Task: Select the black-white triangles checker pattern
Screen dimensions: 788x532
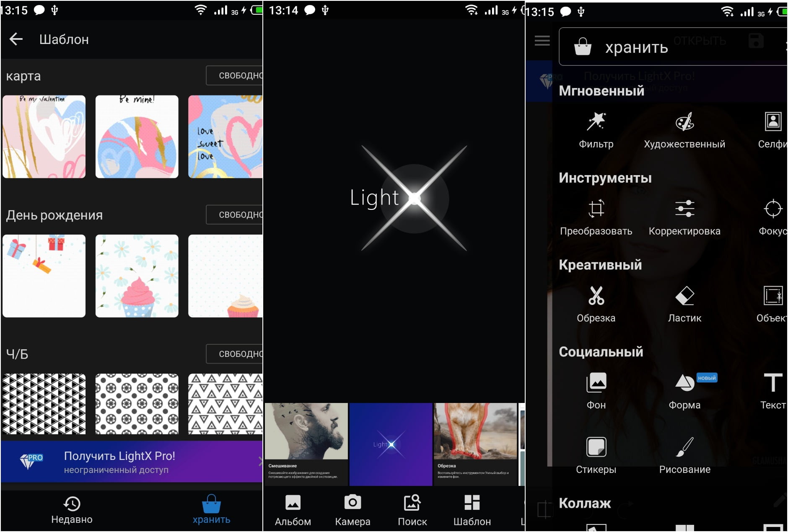Action: pyautogui.click(x=44, y=404)
